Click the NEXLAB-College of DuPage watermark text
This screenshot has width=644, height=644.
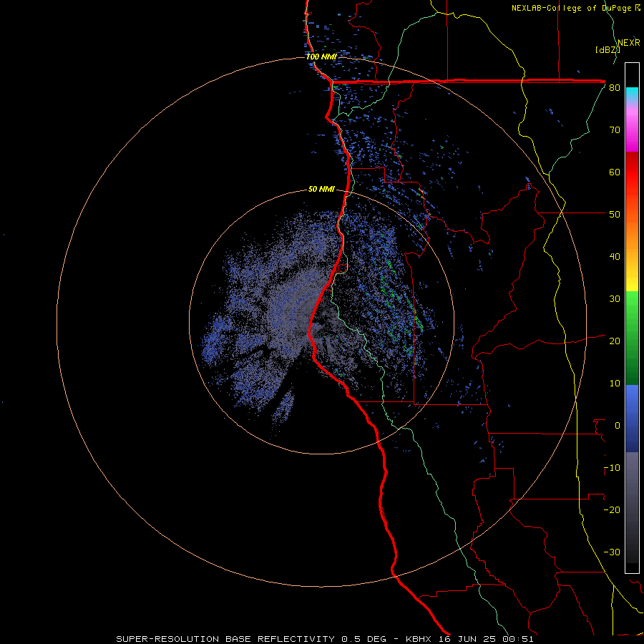click(x=576, y=8)
